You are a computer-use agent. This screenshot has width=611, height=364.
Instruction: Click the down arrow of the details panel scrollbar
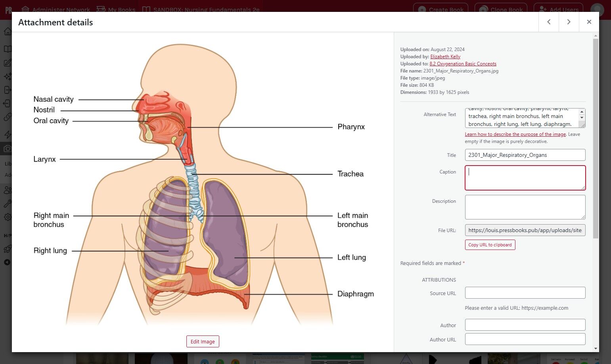tap(596, 349)
